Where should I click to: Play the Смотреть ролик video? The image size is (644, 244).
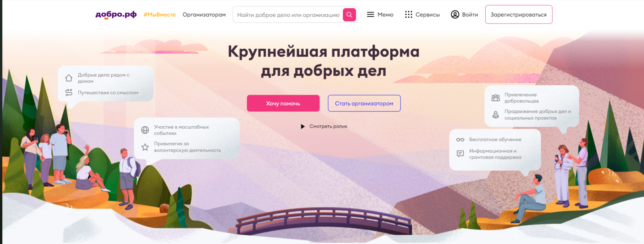324,126
